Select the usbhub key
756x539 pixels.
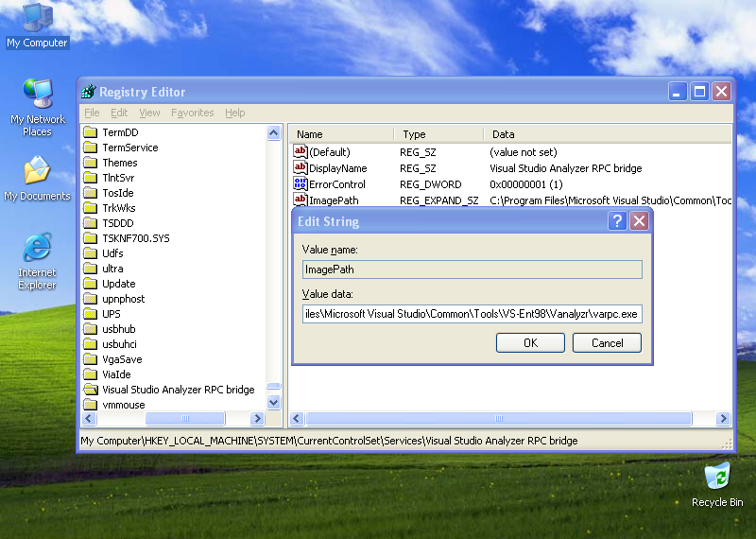tap(119, 329)
